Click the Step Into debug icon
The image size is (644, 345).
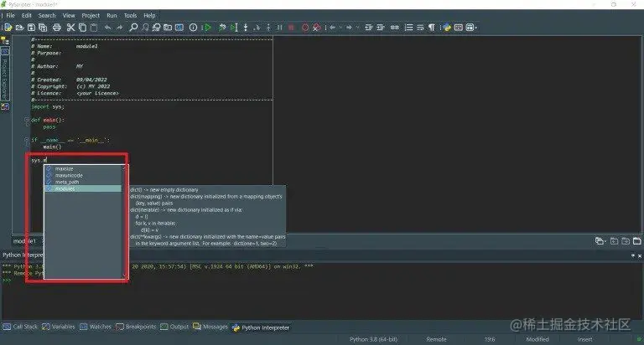[x=245, y=28]
